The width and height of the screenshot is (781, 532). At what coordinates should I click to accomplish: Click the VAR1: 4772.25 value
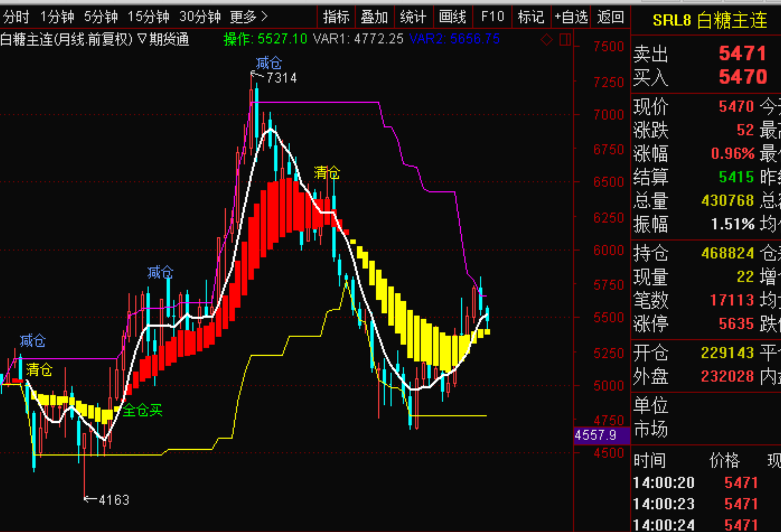358,39
